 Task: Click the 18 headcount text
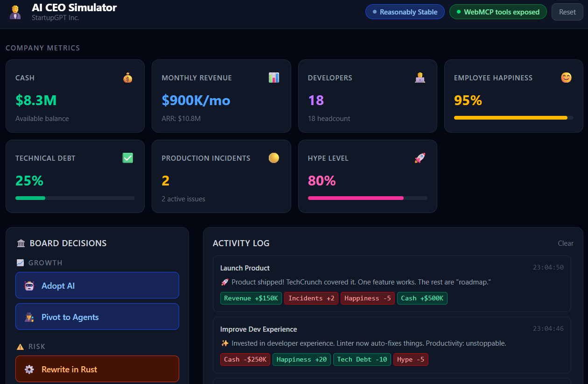tap(329, 119)
